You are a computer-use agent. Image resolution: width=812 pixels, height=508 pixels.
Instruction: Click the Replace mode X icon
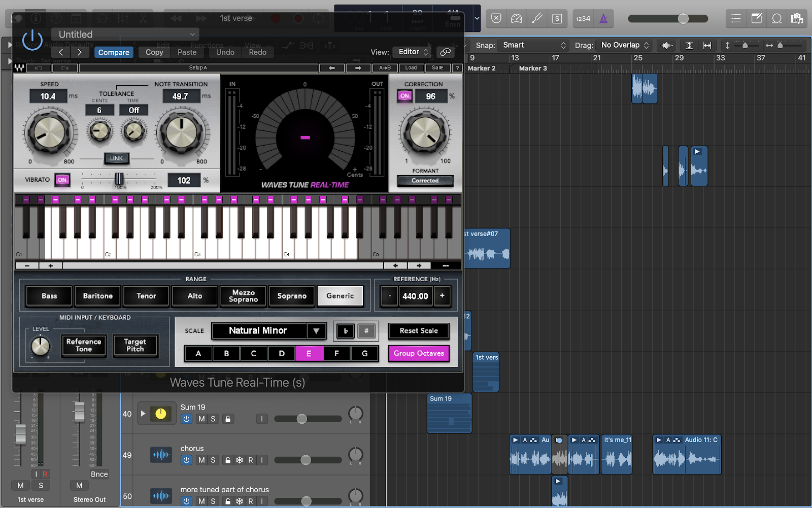point(496,18)
